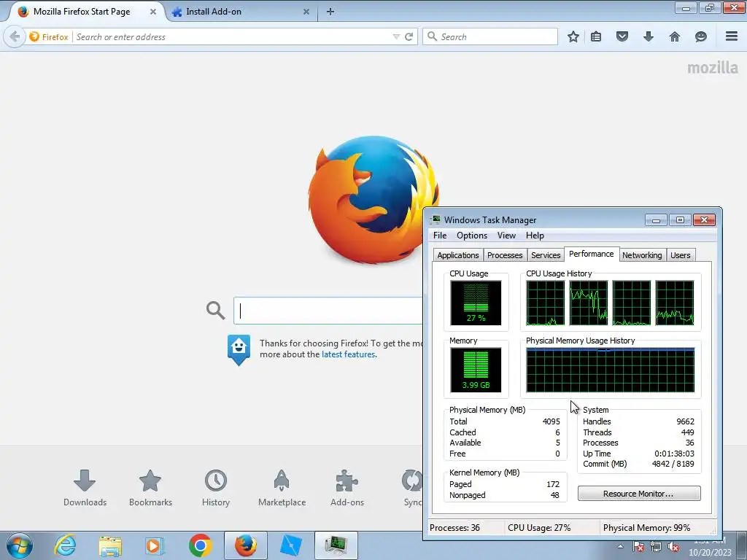Open the downloads arrow in Firefox toolbar
Viewport: 747px width, 560px height.
tap(648, 36)
